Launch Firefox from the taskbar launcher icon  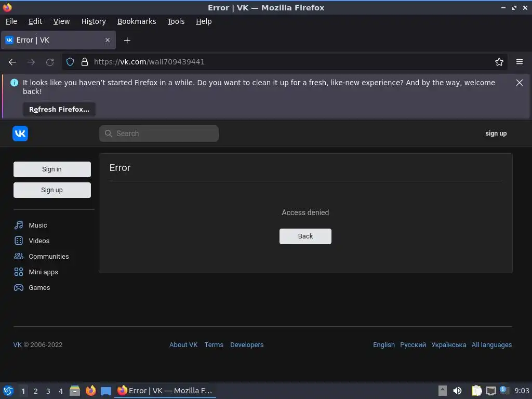(90, 391)
